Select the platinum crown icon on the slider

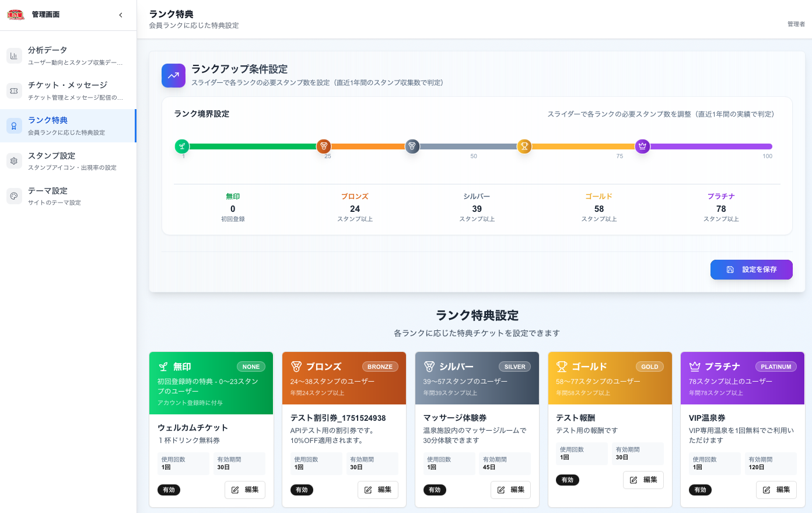tap(642, 146)
